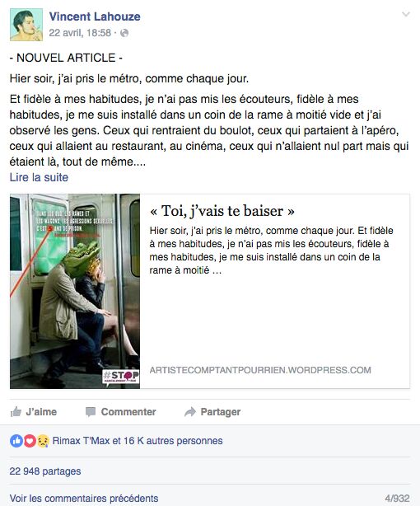Open the post timestamp 22 avril, 18:58

pos(80,33)
